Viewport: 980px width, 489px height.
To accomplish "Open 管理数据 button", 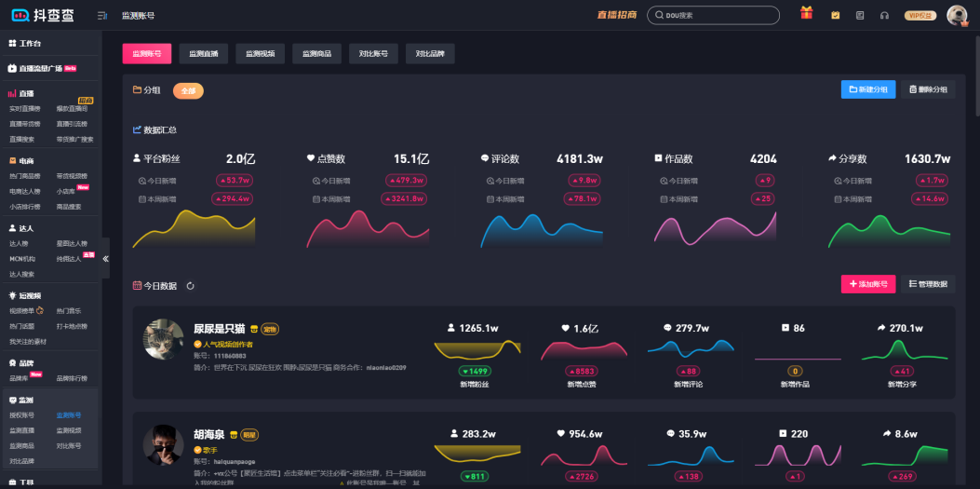I will coord(928,284).
